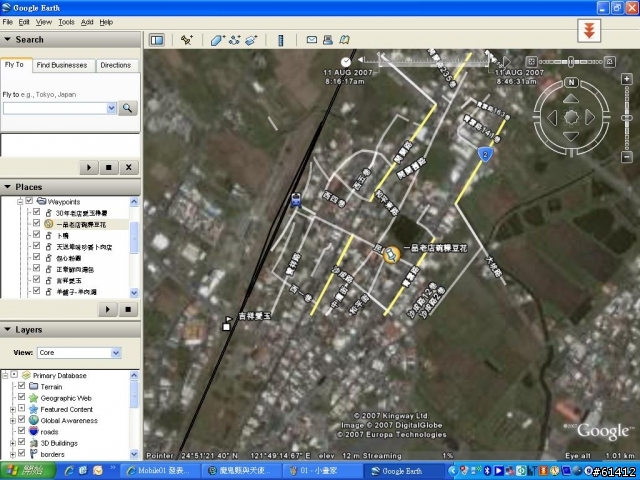The image size is (640, 480).
Task: Toggle the sidebar visibility toolbar icon
Action: [157, 40]
